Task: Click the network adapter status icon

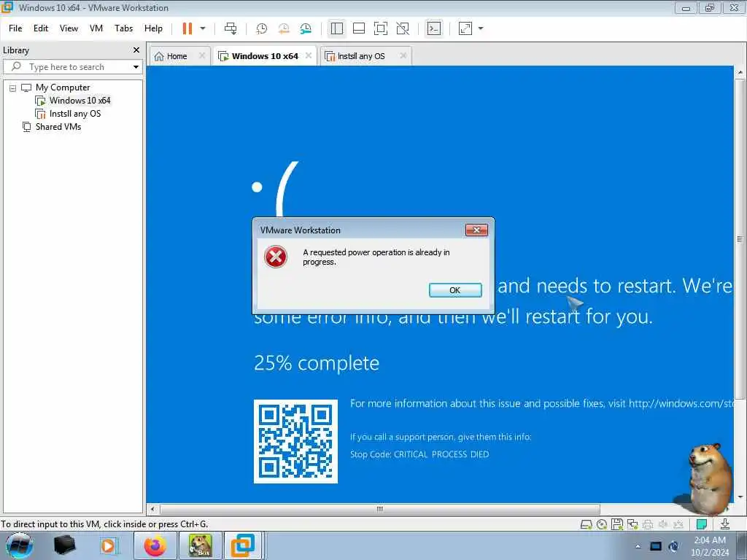Action: [632, 525]
